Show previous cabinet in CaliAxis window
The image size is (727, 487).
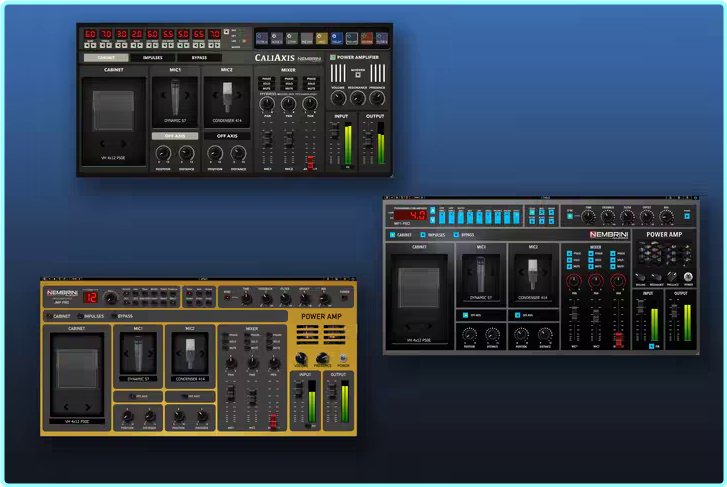click(102, 144)
